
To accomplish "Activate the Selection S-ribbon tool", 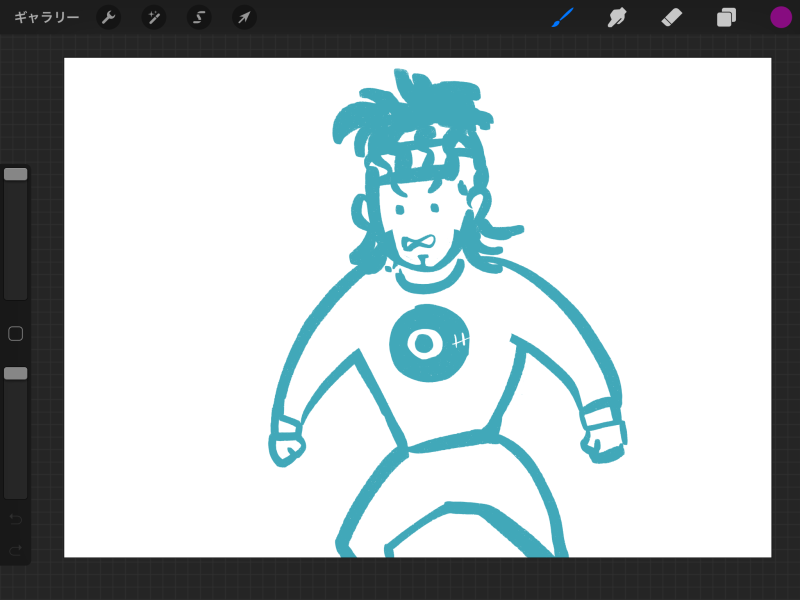I will click(199, 17).
